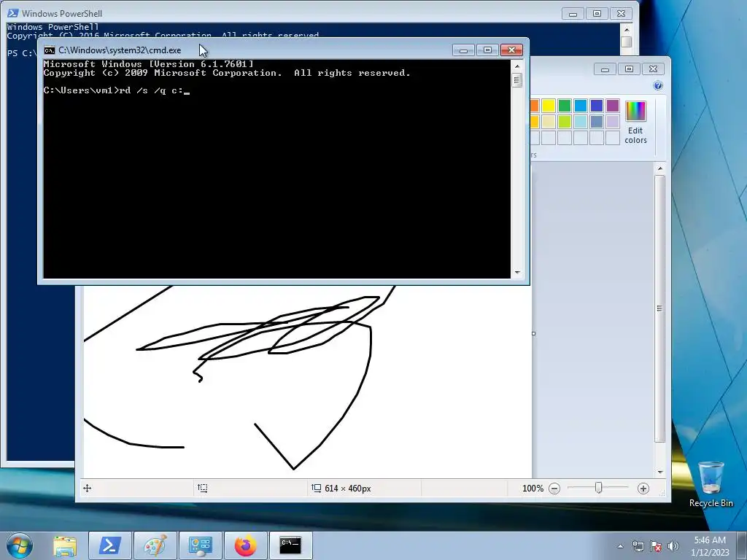747x560 pixels.
Task: Maximize the Paint window
Action: click(629, 69)
